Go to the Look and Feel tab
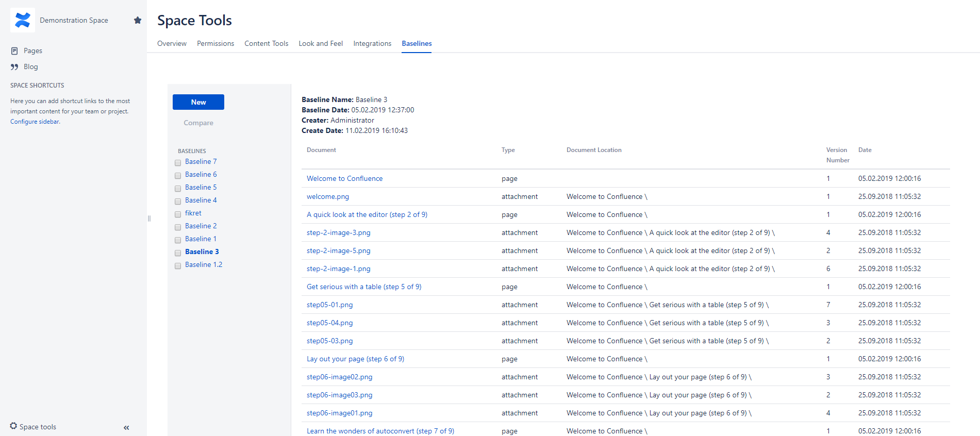This screenshot has width=980, height=436. point(321,43)
